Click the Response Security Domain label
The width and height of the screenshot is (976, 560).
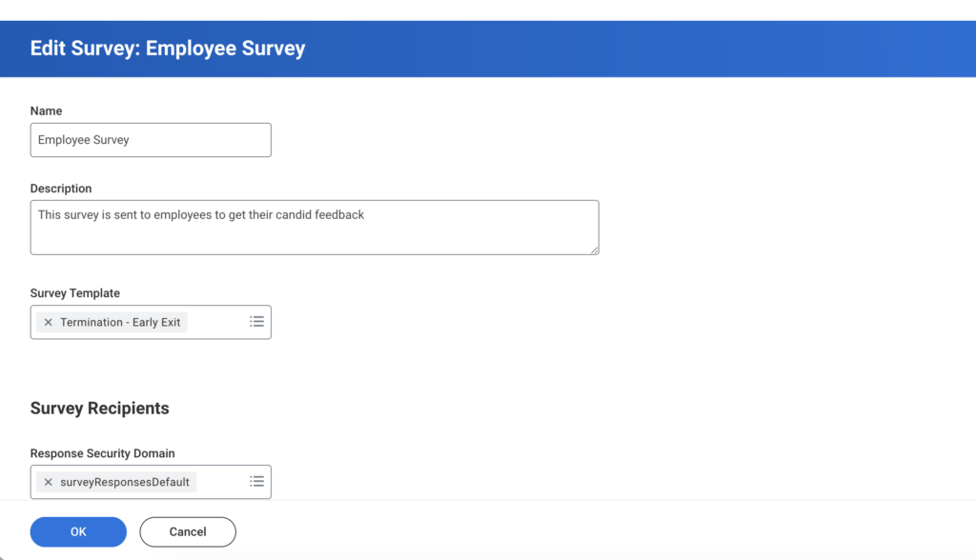click(103, 453)
